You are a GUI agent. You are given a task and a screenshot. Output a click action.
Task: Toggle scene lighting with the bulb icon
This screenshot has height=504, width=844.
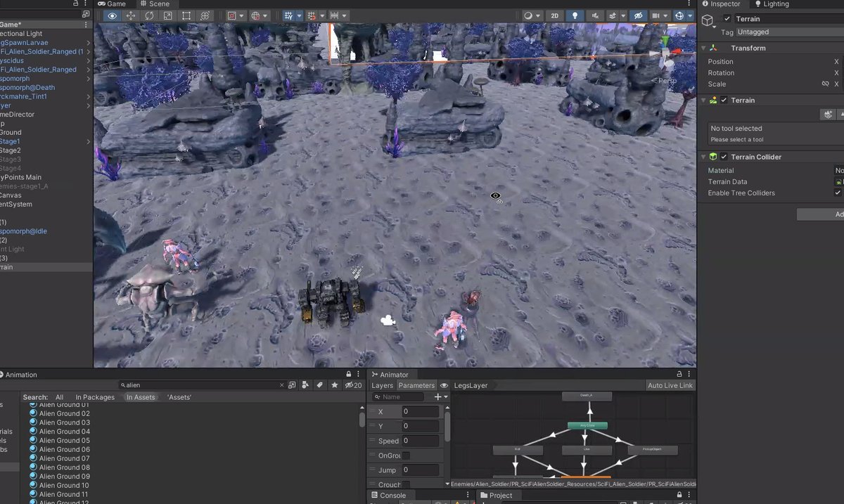[575, 15]
